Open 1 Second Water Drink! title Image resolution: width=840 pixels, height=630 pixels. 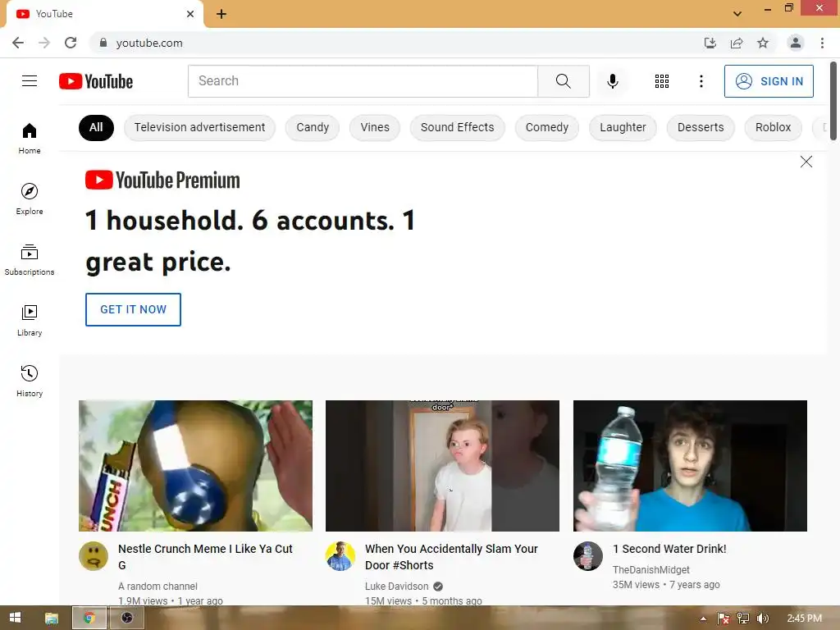(669, 549)
